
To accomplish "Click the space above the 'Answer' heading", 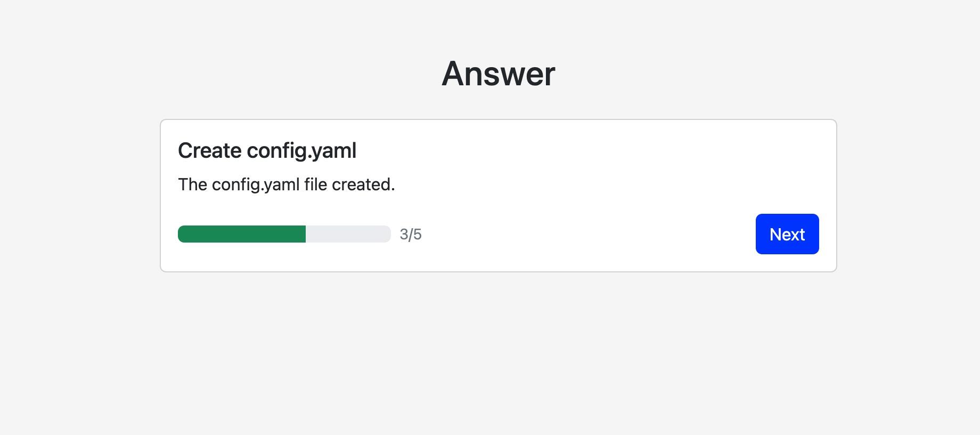I will click(498, 29).
